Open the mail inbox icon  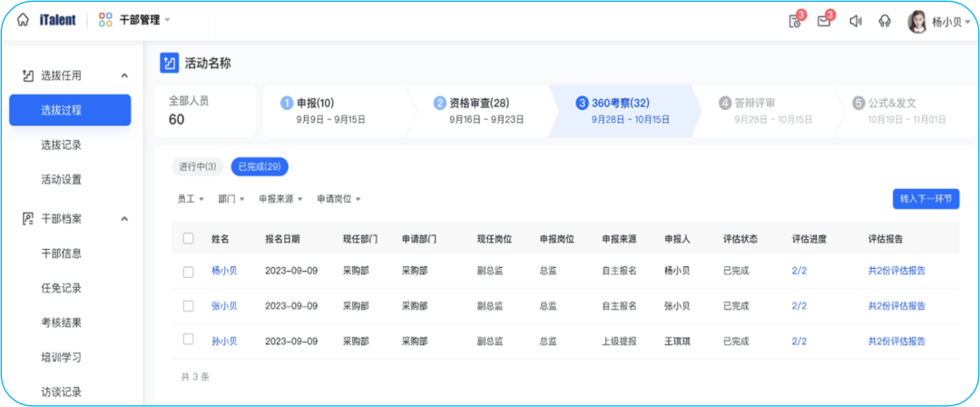(x=824, y=21)
